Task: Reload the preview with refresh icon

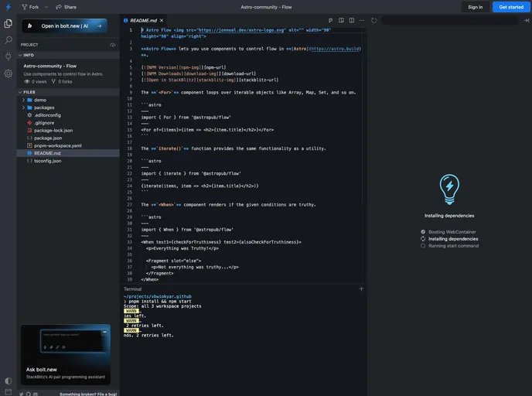Action: (x=373, y=20)
